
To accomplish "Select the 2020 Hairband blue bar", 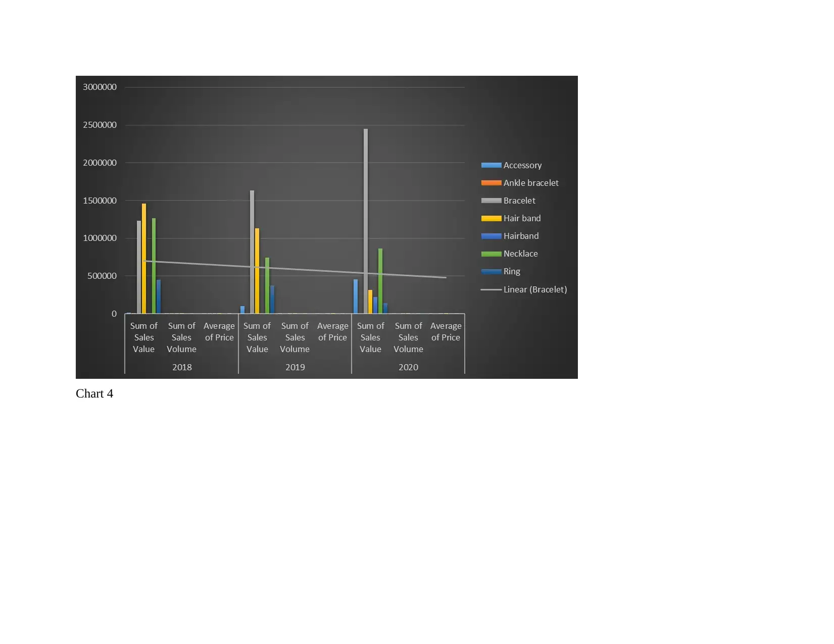I will click(375, 306).
